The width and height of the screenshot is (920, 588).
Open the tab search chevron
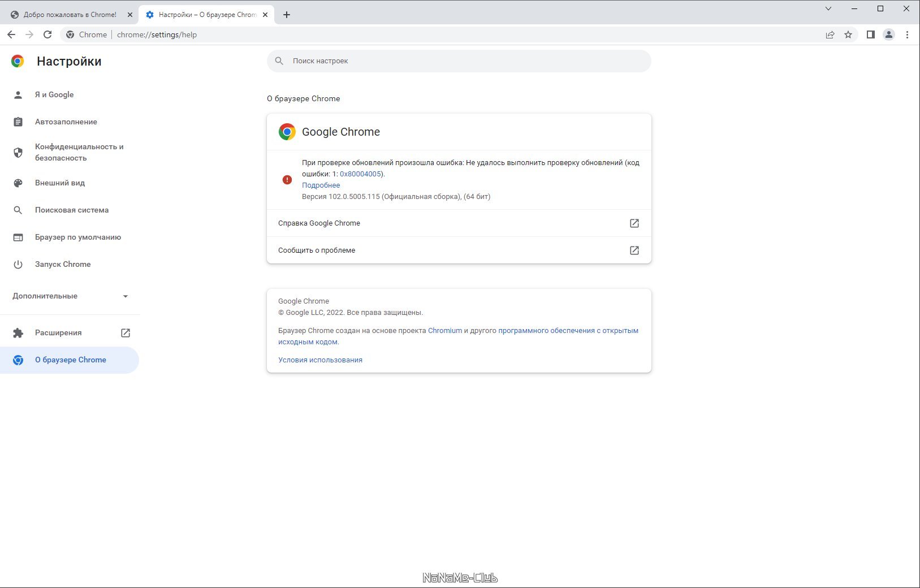828,8
